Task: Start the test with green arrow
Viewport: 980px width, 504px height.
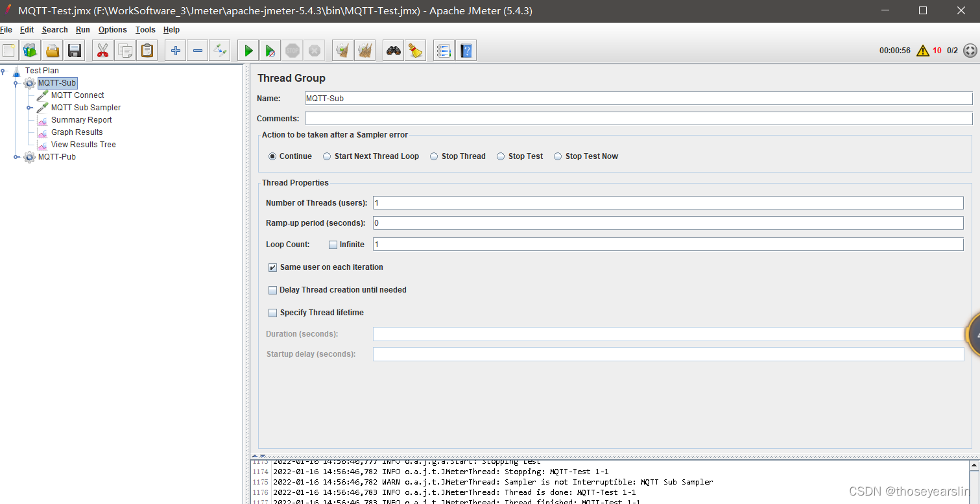Action: (x=248, y=50)
